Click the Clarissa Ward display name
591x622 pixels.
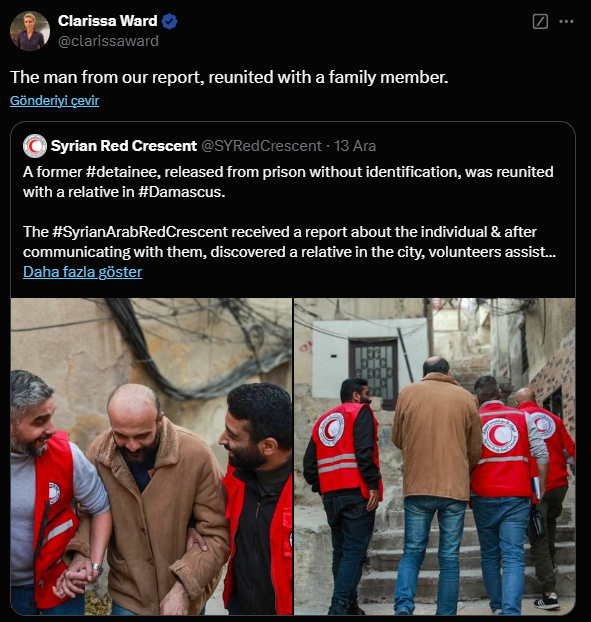pos(107,21)
